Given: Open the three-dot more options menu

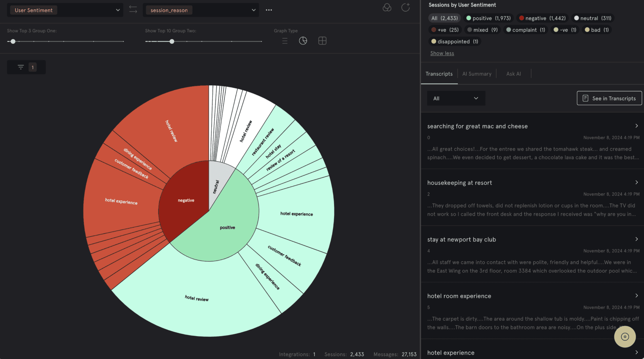Looking at the screenshot, I should (x=269, y=10).
